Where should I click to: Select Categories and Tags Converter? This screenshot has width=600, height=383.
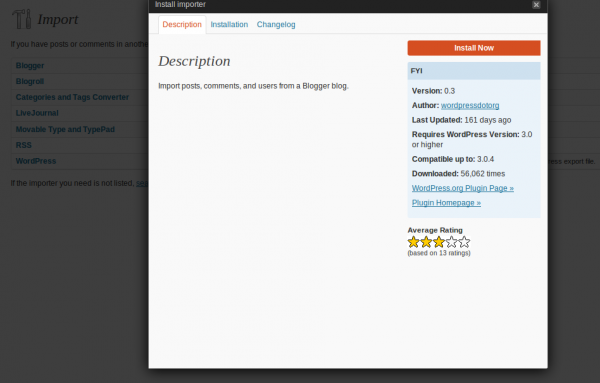(72, 97)
